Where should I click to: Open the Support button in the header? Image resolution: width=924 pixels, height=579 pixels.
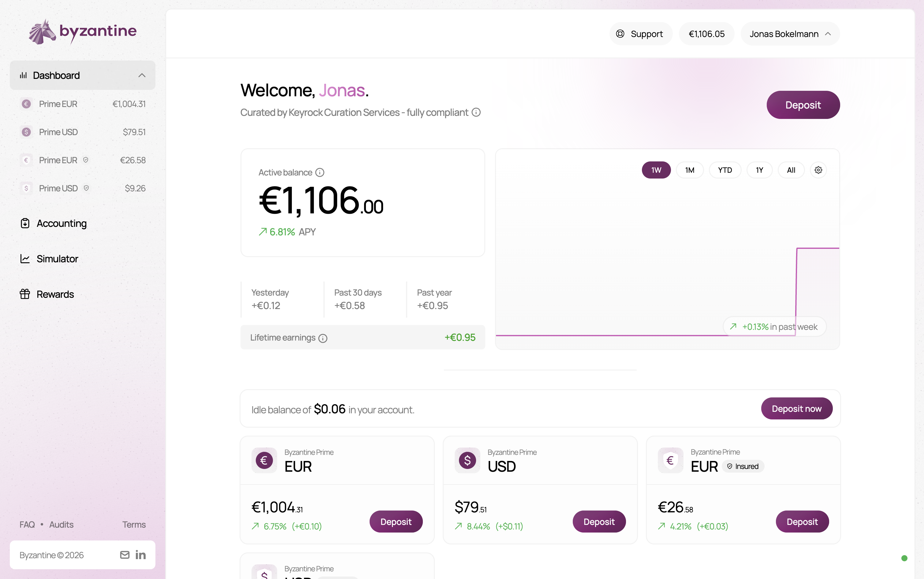pos(640,34)
